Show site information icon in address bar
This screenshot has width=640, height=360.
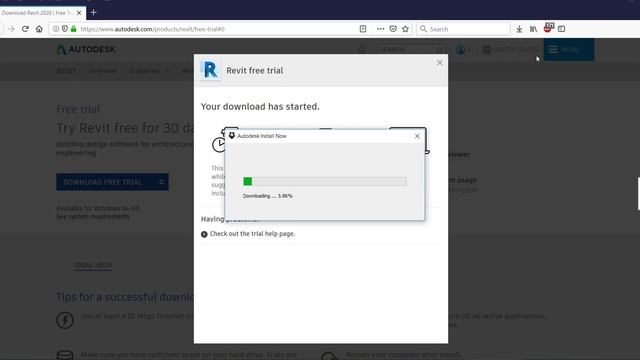pos(56,29)
